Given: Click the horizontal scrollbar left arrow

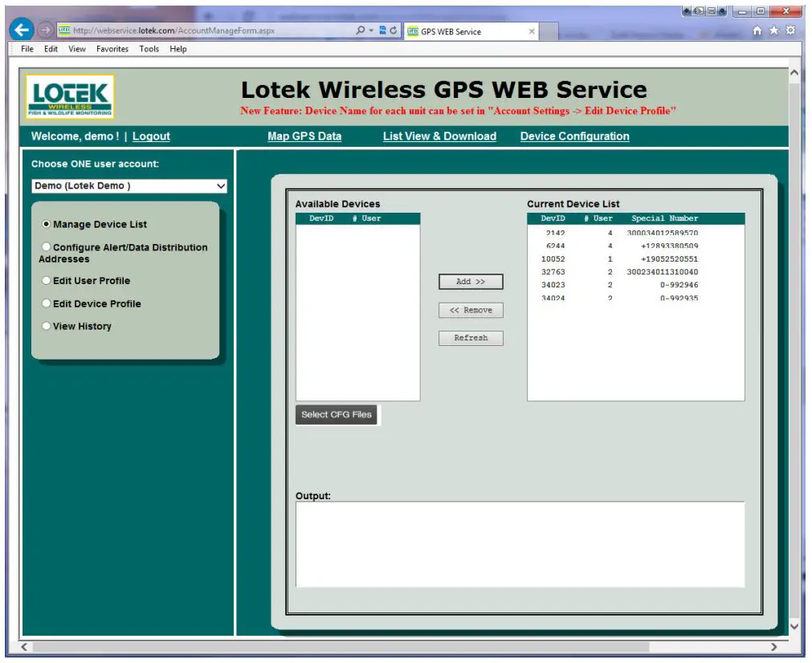Looking at the screenshot, I should click(x=24, y=647).
